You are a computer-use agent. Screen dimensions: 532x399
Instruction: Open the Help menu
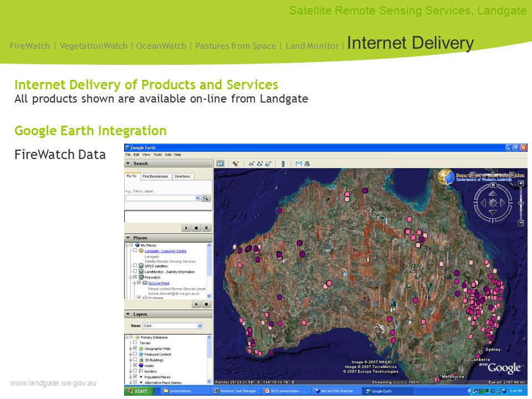coord(178,155)
